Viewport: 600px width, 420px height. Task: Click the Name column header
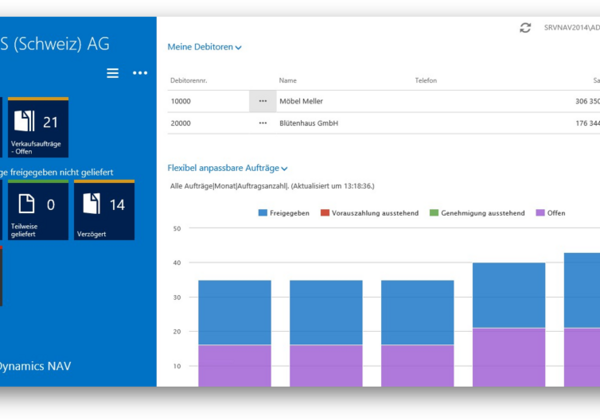[288, 80]
